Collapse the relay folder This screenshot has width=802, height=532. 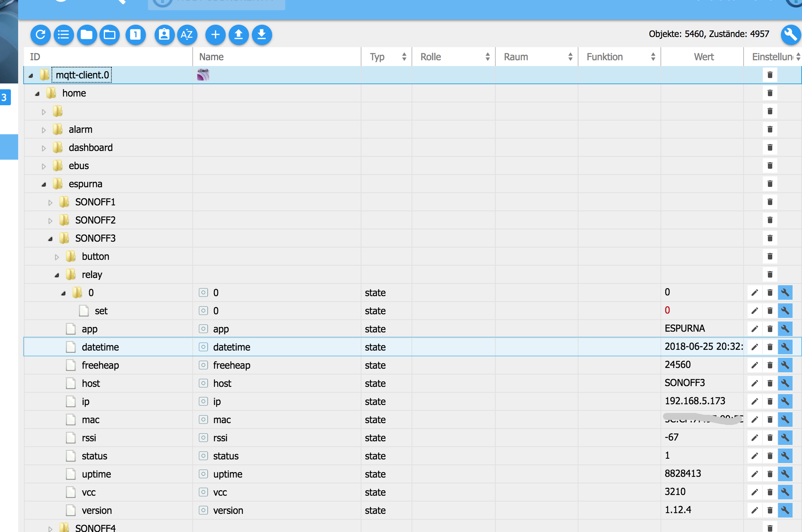(57, 275)
